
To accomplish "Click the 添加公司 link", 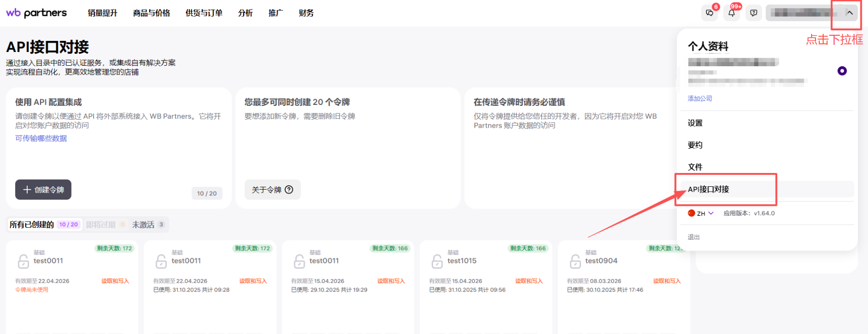I will click(x=700, y=99).
